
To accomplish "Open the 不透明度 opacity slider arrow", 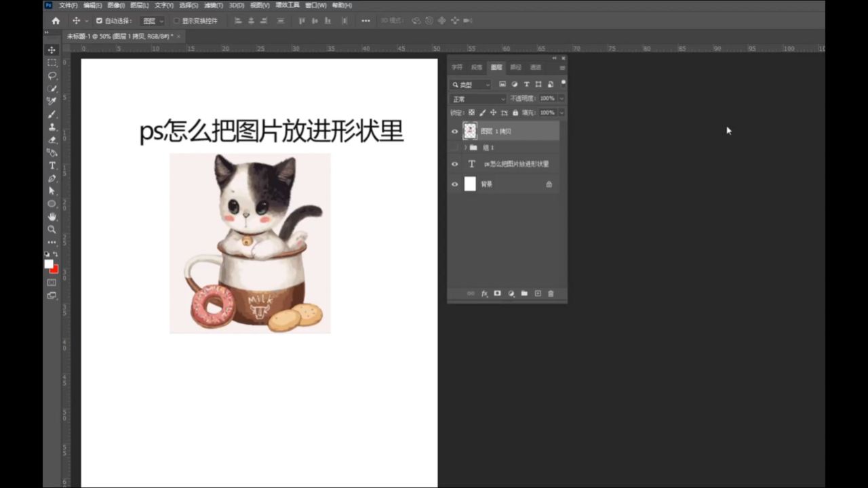I will pos(561,99).
